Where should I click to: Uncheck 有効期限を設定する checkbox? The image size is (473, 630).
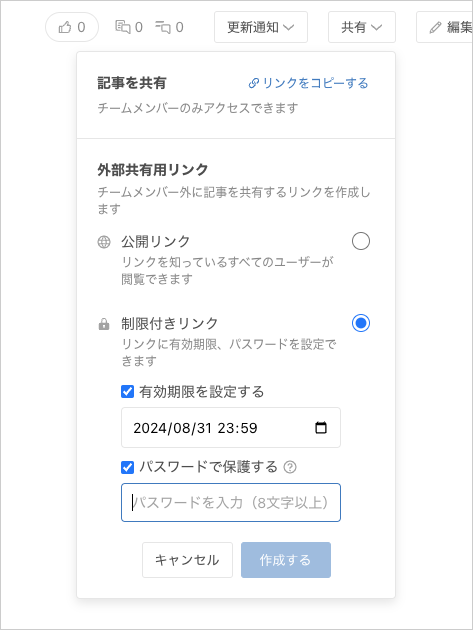point(127,391)
